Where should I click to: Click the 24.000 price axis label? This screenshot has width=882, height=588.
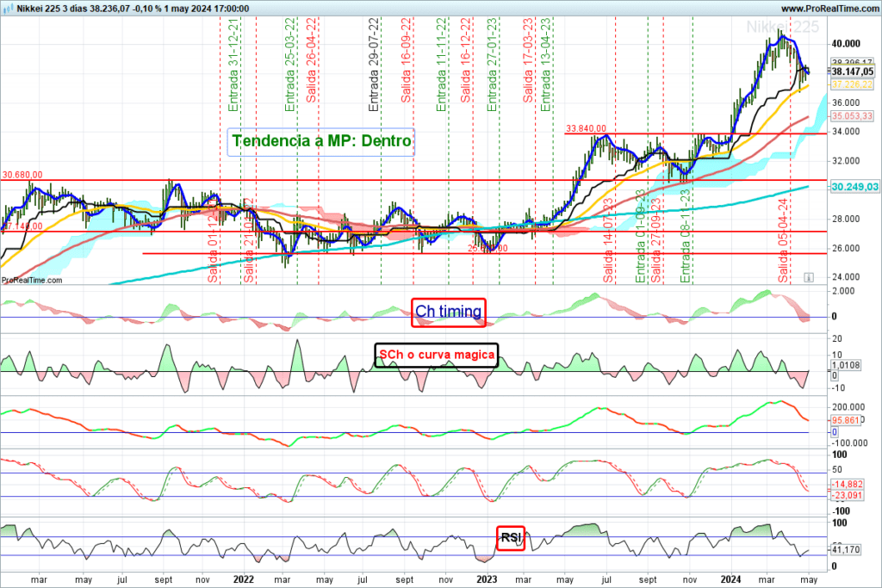[846, 276]
